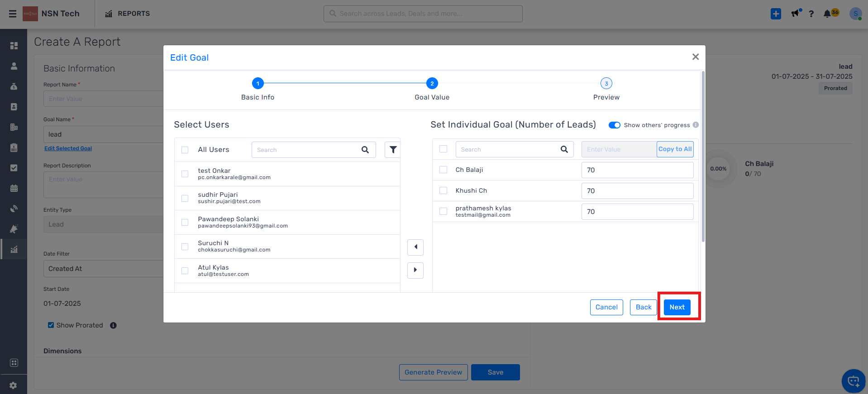Go to step 1 Basic Info
868x394 pixels.
[258, 83]
